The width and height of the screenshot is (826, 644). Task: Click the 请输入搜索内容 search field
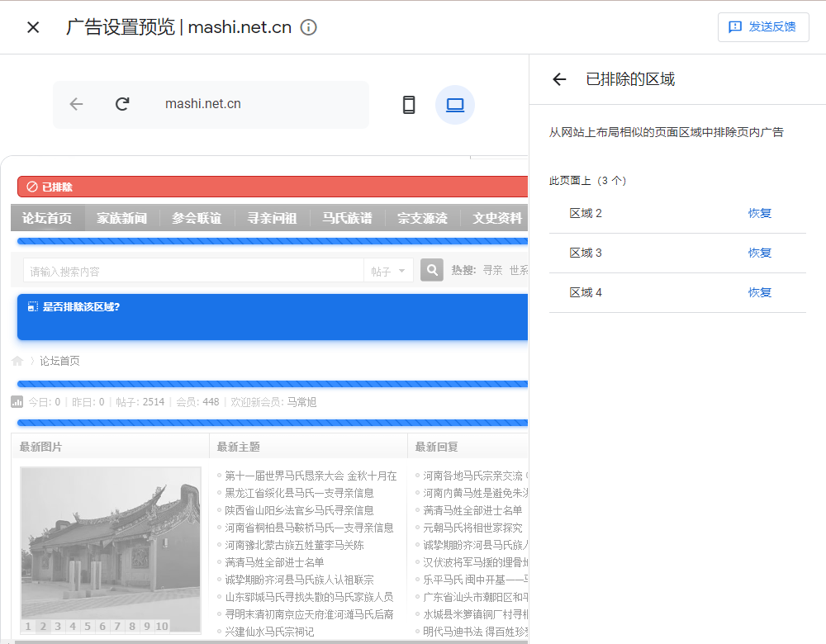(193, 271)
